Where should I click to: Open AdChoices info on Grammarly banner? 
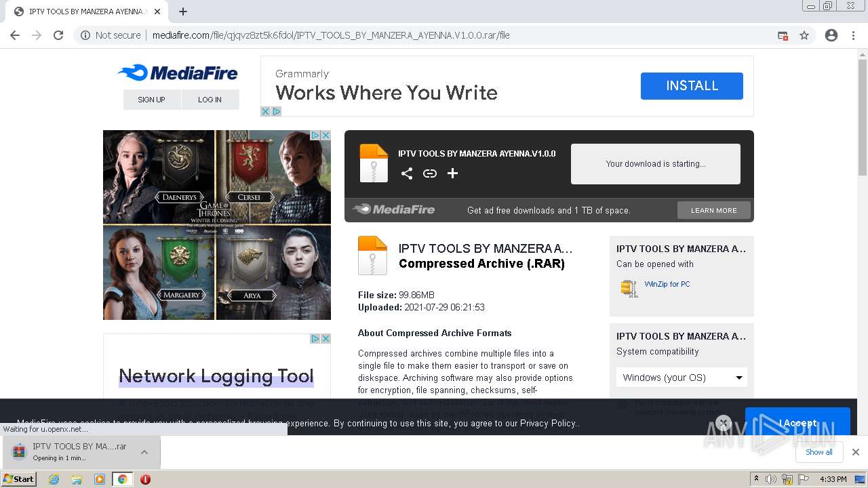pos(276,111)
